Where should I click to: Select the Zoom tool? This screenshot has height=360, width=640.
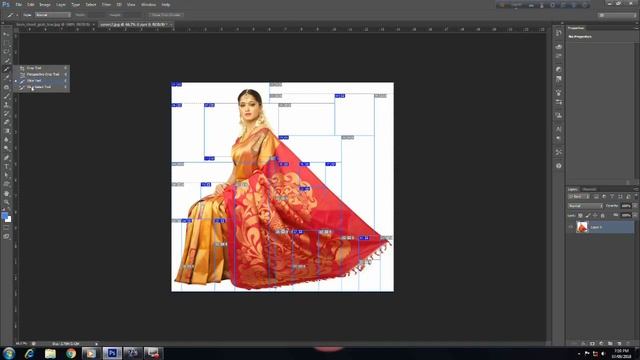7,202
